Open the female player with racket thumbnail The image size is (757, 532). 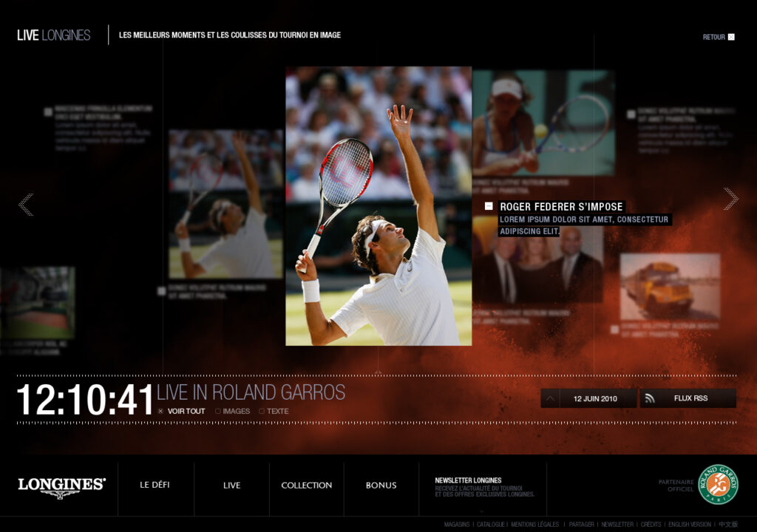(x=543, y=123)
